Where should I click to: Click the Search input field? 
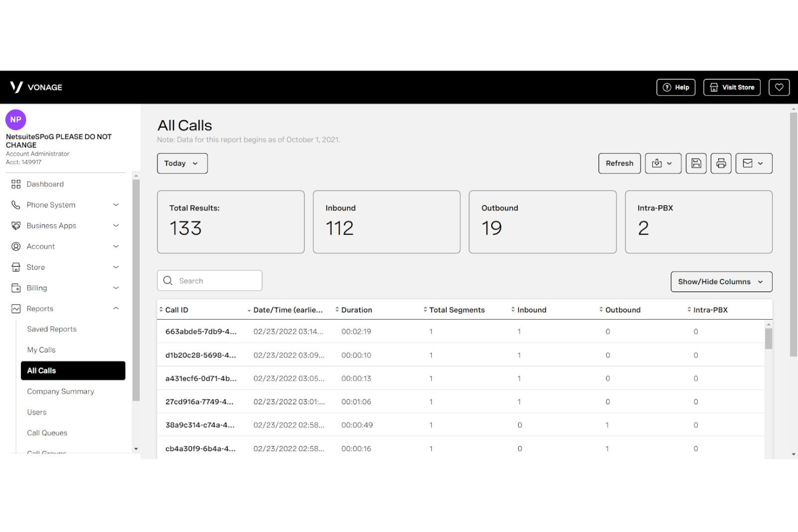[209, 281]
